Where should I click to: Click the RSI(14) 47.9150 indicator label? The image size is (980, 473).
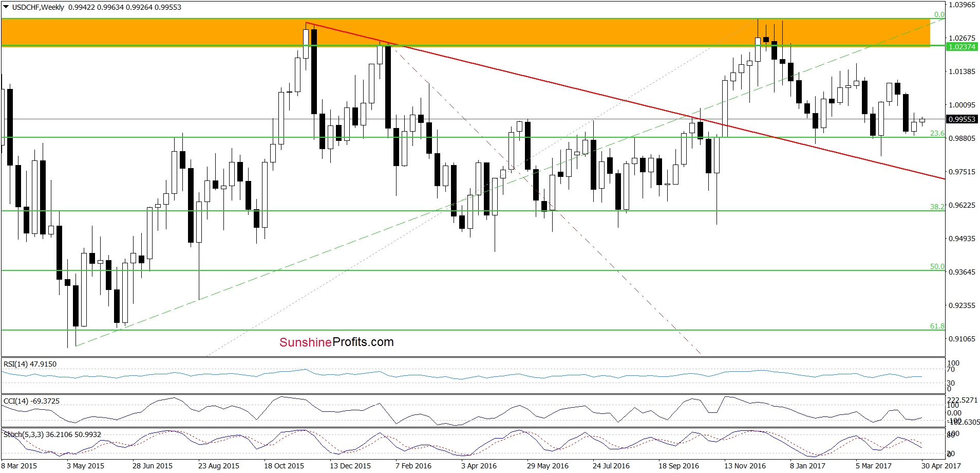point(30,364)
